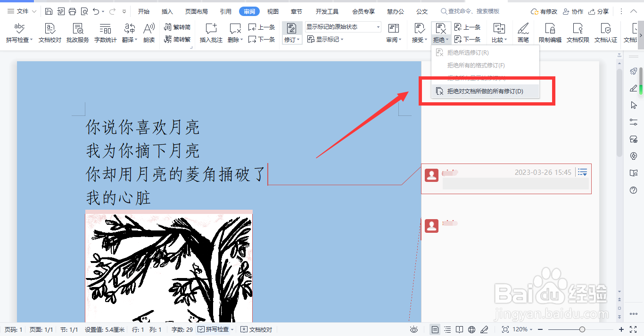
Task: Open 显示标记的原始状态 combo box
Action: pyautogui.click(x=343, y=27)
